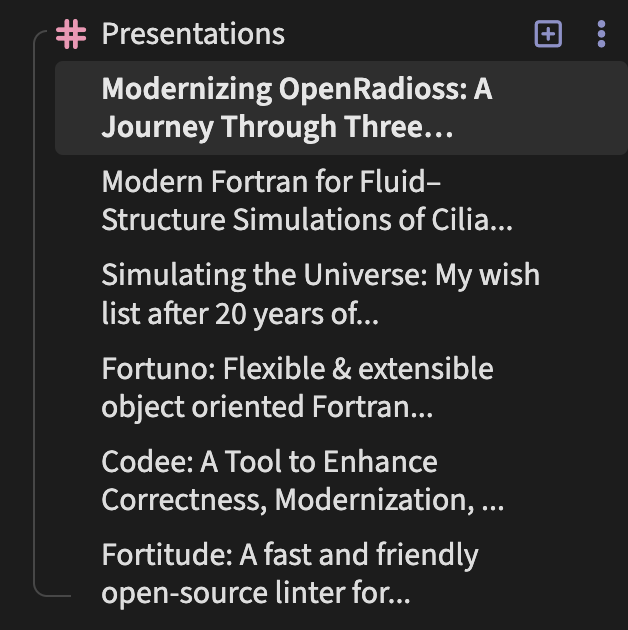View the talk on cilia simulations
The width and height of the screenshot is (628, 630).
coord(306,201)
